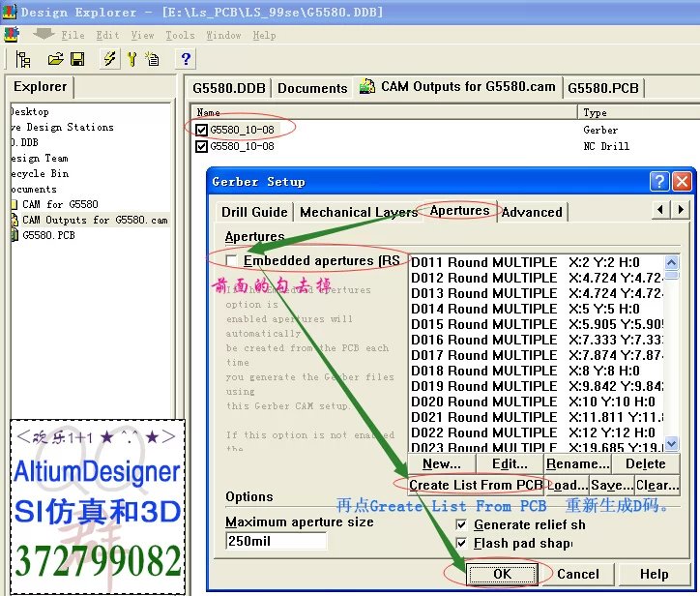The height and width of the screenshot is (596, 700).
Task: Click the Clear... button
Action: pos(657,485)
